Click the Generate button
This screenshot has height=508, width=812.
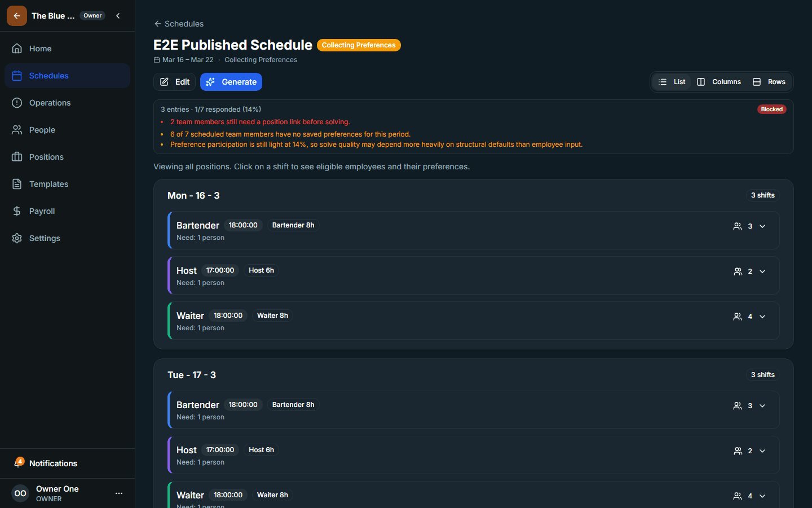231,82
